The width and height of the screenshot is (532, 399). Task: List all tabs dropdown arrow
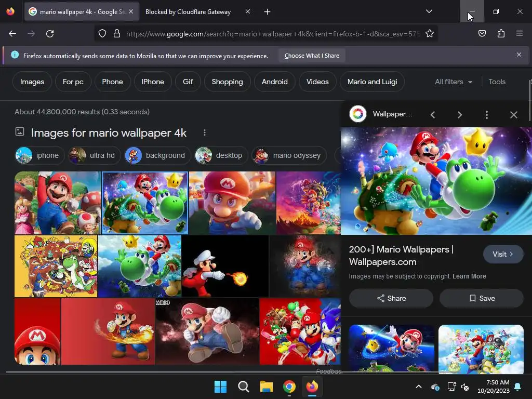429,11
